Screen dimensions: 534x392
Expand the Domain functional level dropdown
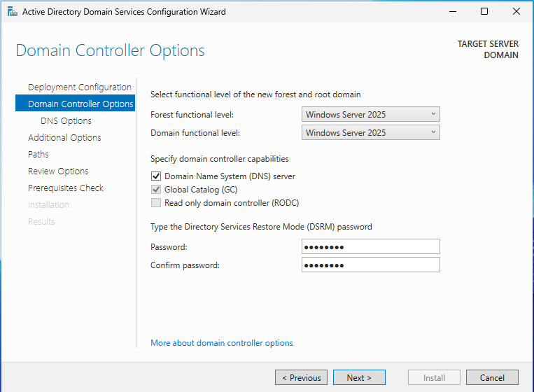coord(371,132)
